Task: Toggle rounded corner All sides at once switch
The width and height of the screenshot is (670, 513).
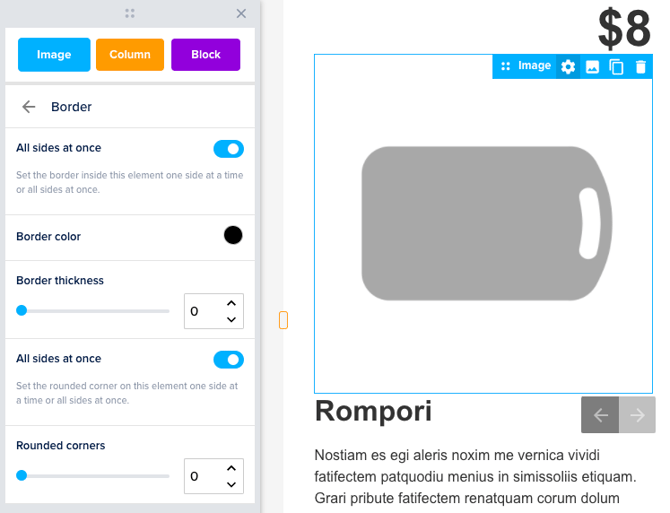Action: tap(229, 360)
